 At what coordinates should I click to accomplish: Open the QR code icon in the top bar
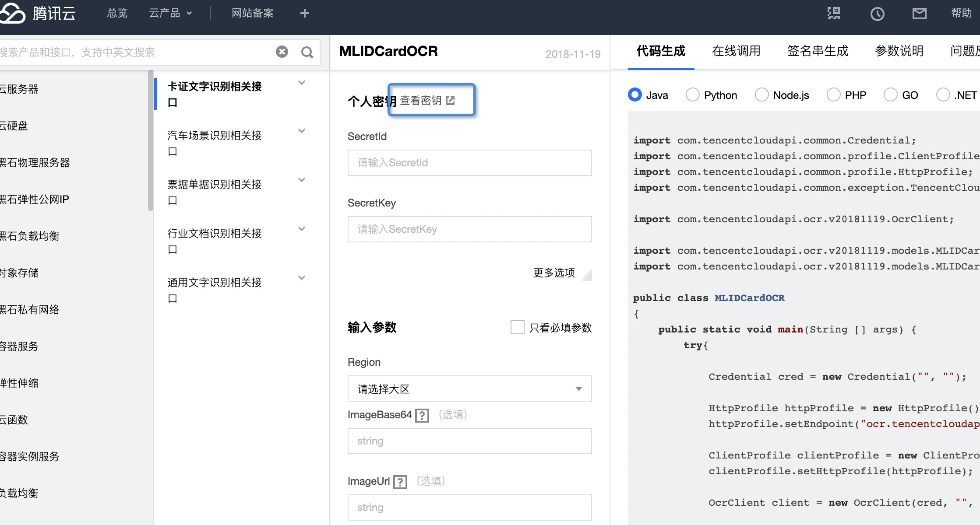[x=833, y=14]
